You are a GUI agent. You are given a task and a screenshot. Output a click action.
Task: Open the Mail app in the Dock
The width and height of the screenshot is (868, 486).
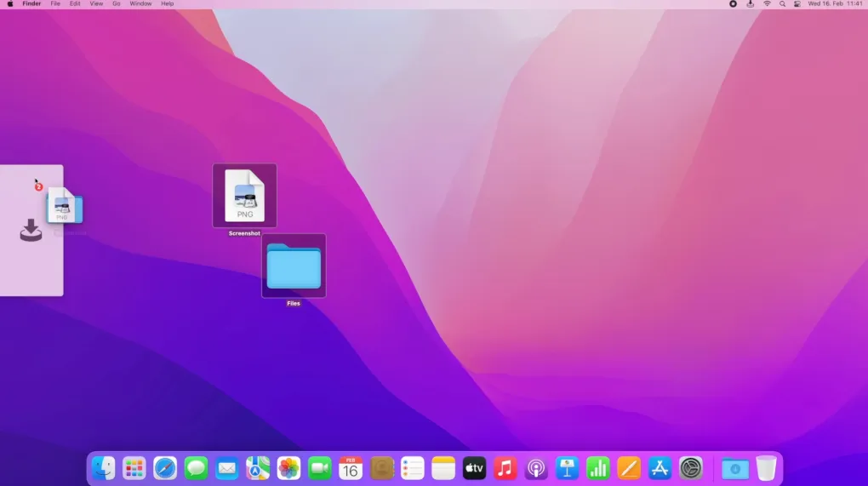click(227, 468)
